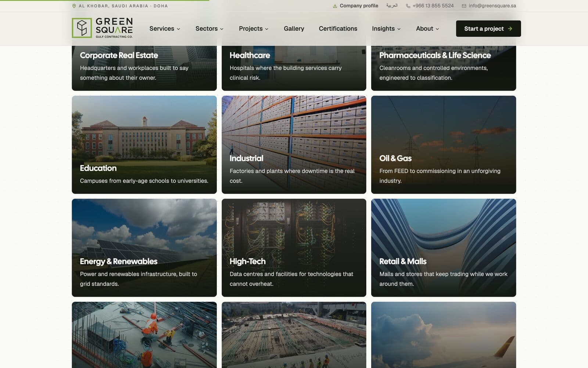Open the Corporate Real Estate sector card

[144, 68]
